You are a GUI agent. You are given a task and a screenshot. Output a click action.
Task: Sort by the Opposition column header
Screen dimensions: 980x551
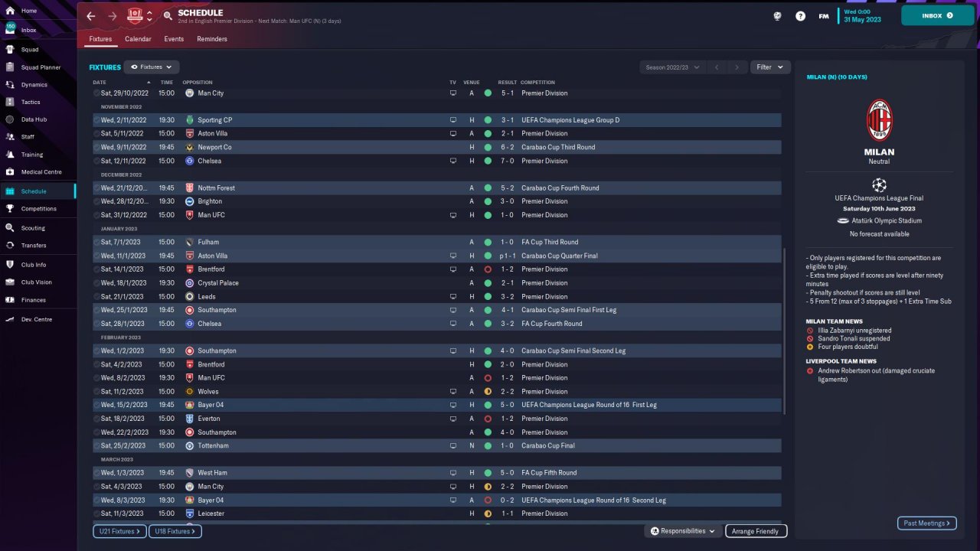click(198, 82)
